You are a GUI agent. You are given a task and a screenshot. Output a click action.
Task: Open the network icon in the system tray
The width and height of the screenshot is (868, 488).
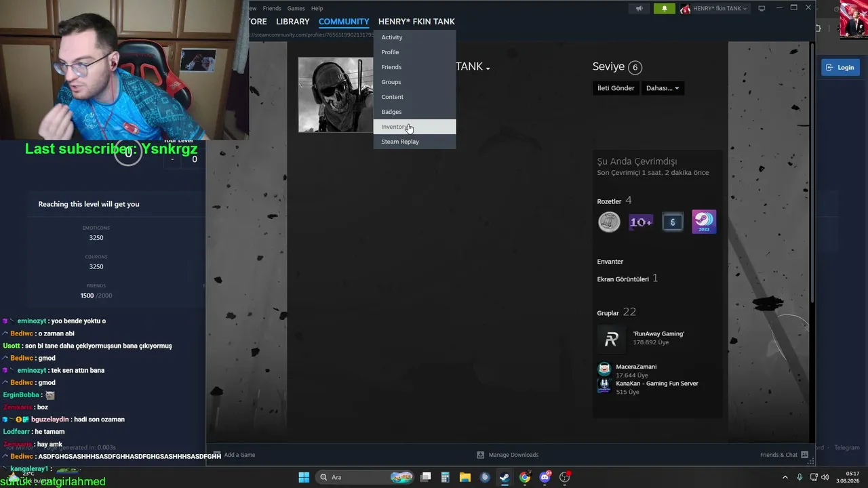click(x=814, y=477)
